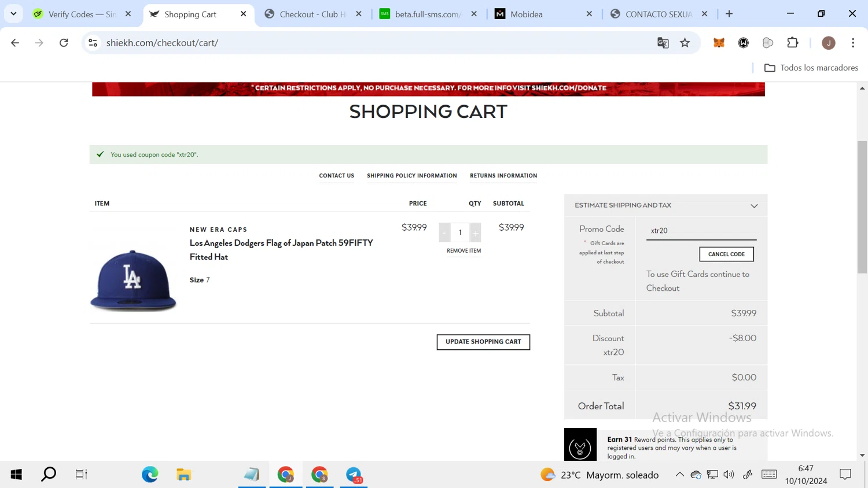Expand Estimate Shipping and Tax section
This screenshot has height=488, width=868.
click(x=666, y=205)
